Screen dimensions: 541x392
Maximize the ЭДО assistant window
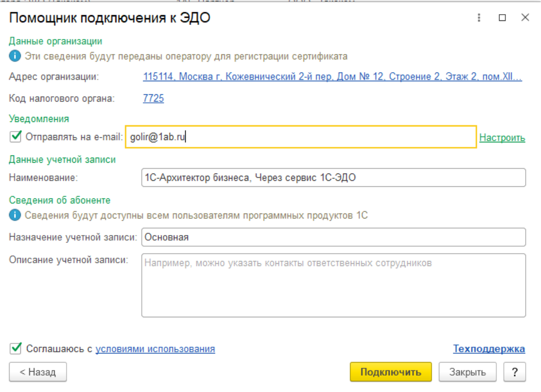[x=502, y=18]
